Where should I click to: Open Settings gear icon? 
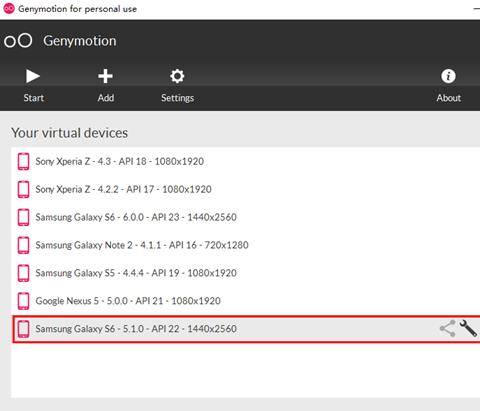tap(177, 76)
